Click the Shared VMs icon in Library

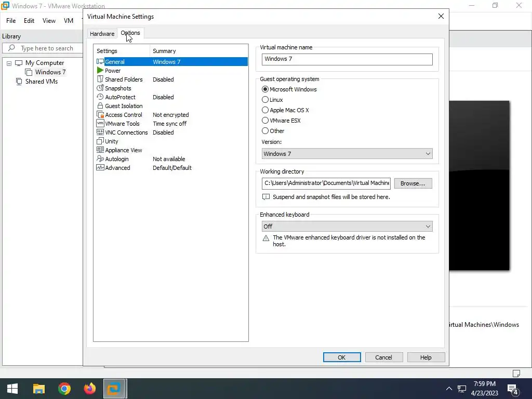(19, 82)
